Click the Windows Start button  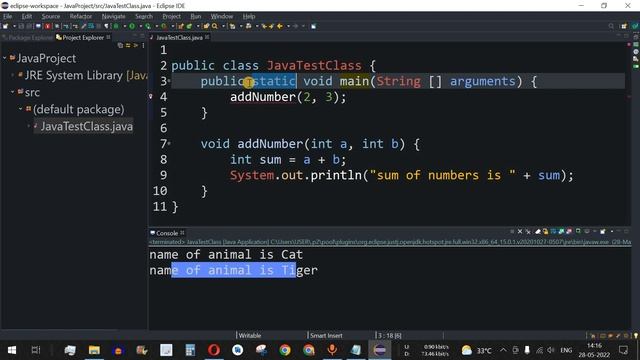(x=12, y=350)
